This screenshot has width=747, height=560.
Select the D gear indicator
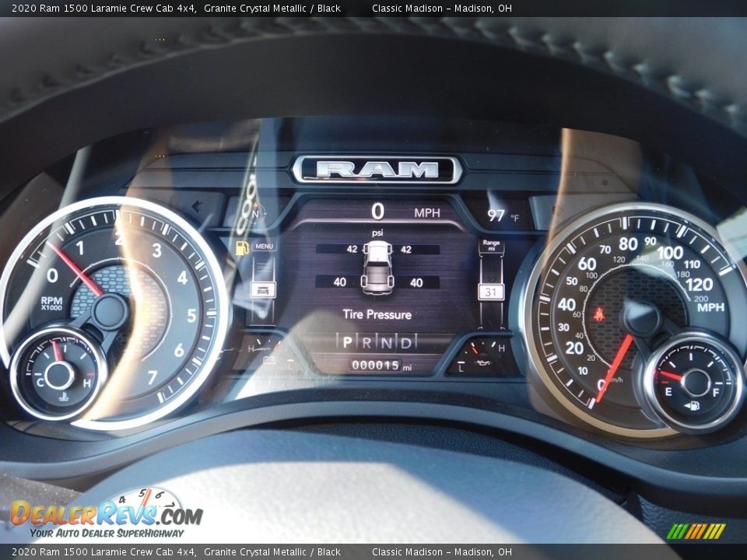pos(405,342)
